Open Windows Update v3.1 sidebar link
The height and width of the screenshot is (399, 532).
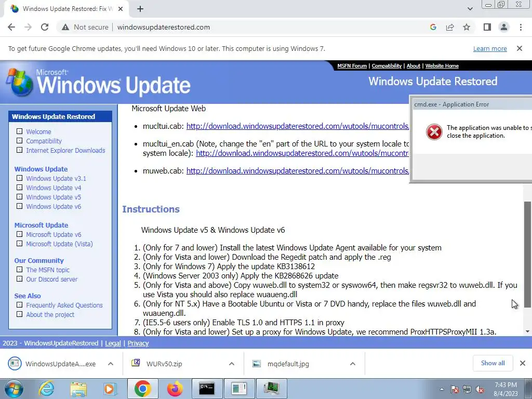pos(56,179)
